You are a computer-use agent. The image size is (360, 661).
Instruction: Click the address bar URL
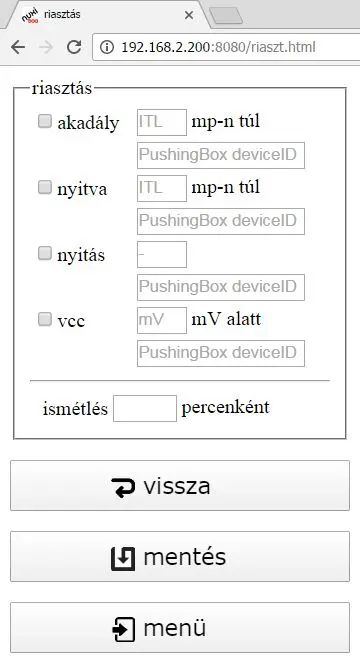[x=218, y=47]
